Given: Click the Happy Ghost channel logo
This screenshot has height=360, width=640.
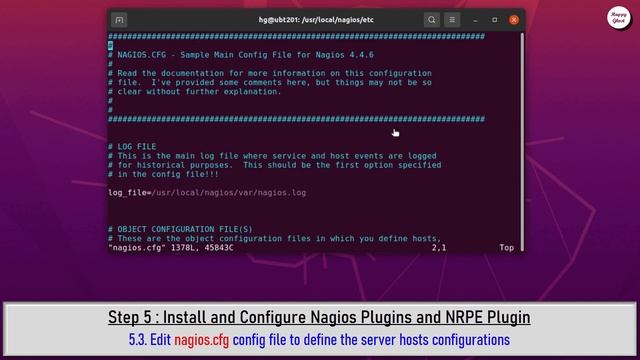Looking at the screenshot, I should 618,18.
